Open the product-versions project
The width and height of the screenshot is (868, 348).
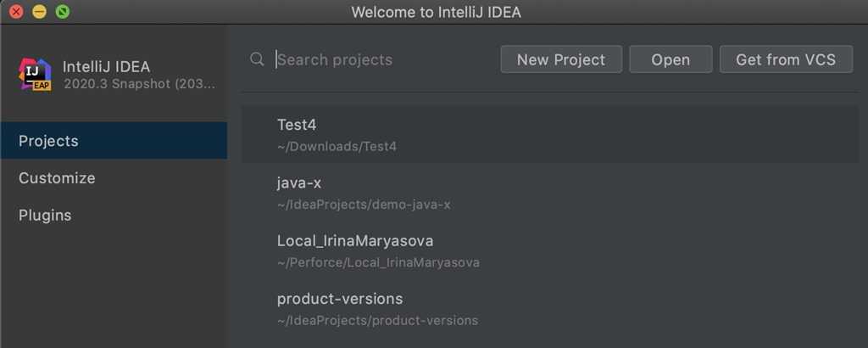point(550,309)
